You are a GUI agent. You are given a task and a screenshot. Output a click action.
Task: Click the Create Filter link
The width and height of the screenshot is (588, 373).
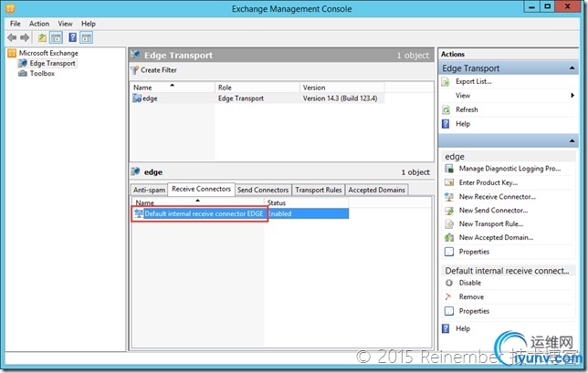(x=159, y=70)
